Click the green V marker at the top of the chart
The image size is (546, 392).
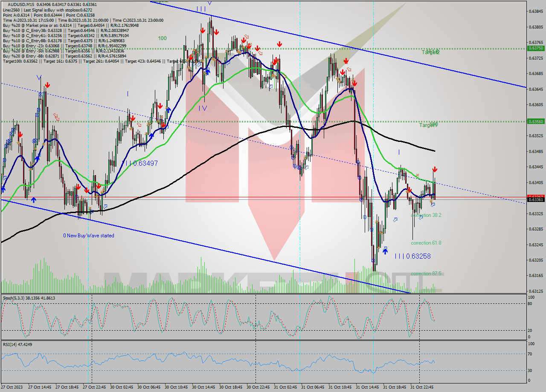click(x=209, y=3)
